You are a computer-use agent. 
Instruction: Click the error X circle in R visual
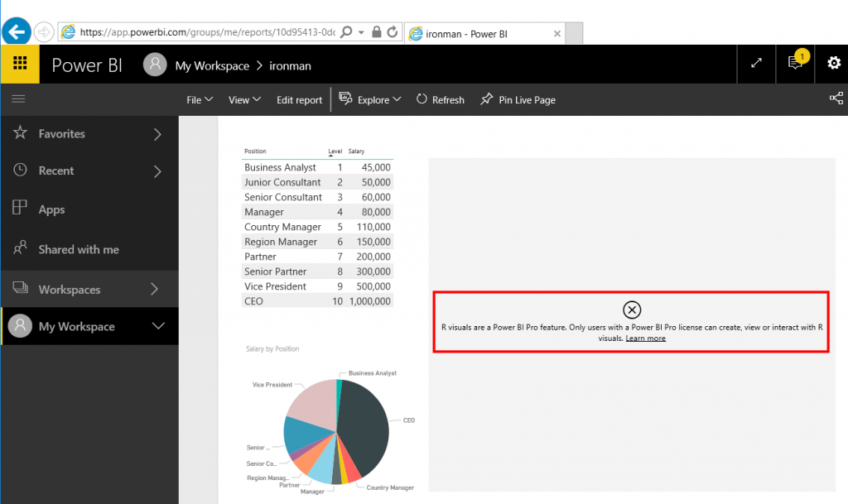coord(632,310)
